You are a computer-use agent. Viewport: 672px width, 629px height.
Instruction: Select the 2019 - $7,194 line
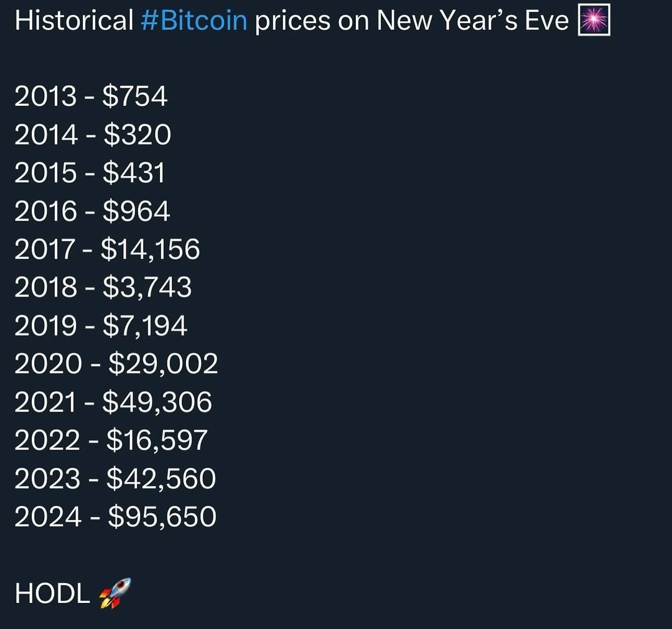tap(101, 325)
